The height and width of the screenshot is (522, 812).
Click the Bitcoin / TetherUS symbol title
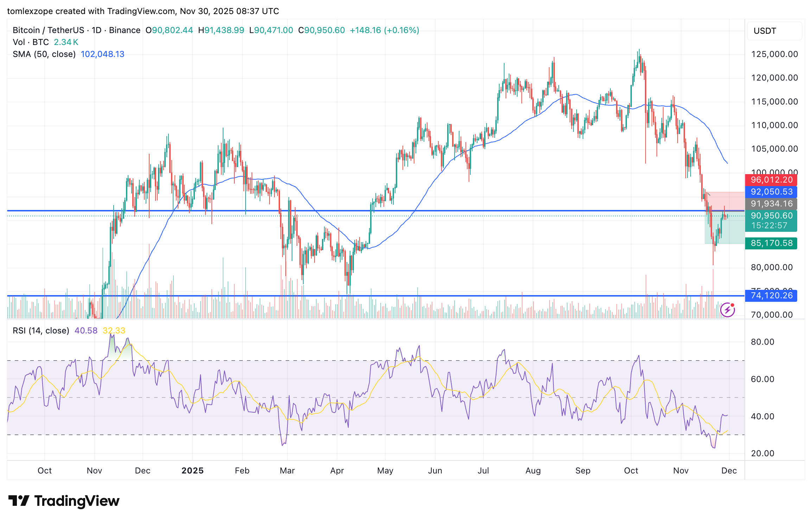49,30
